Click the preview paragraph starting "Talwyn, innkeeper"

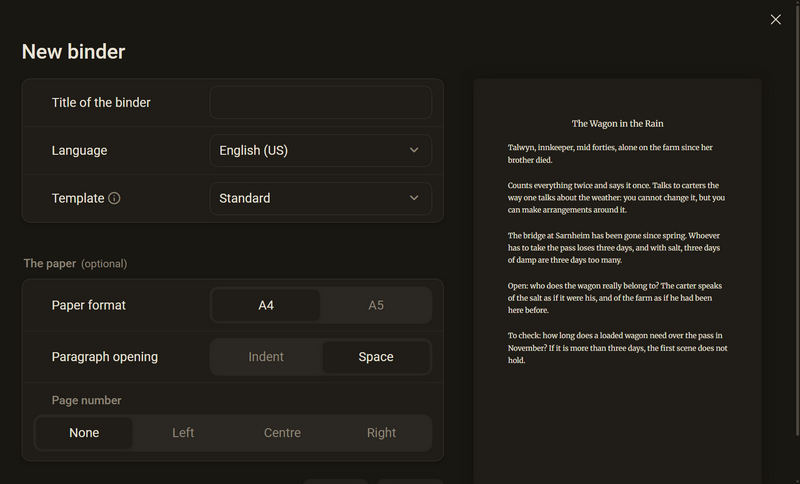point(610,154)
